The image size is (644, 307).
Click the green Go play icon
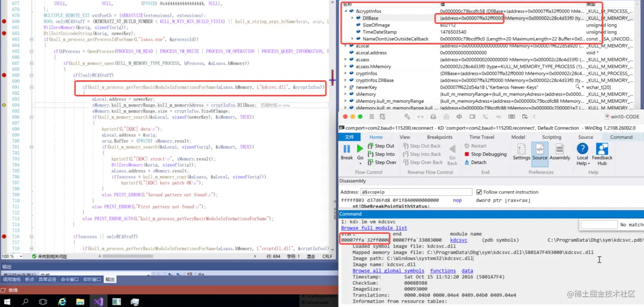tap(360, 149)
